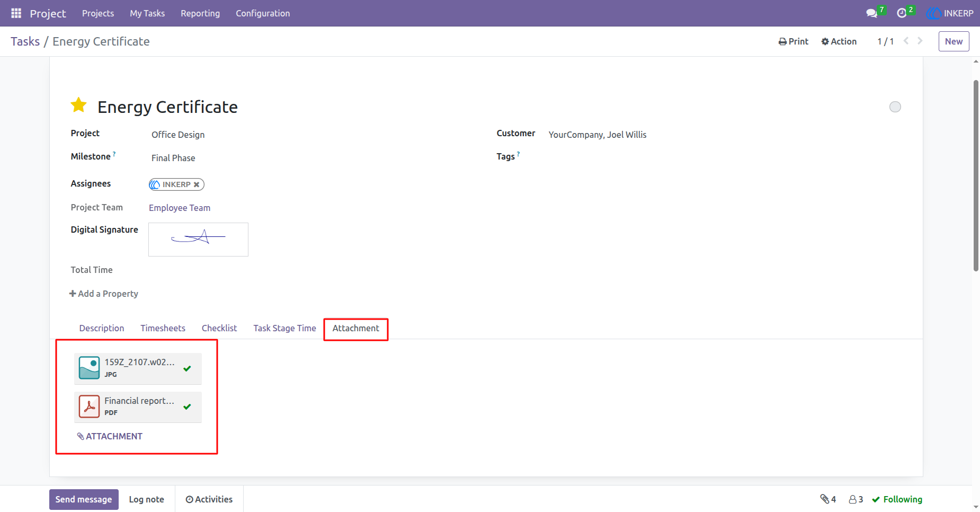Screen dimensions: 980x512
Task: Toggle the Following status
Action: 897,499
